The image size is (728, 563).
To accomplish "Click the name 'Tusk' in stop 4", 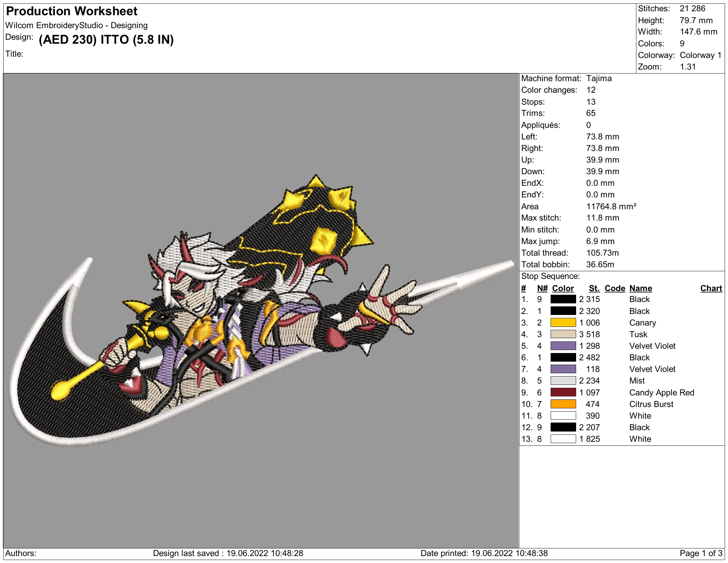I will pyautogui.click(x=638, y=334).
